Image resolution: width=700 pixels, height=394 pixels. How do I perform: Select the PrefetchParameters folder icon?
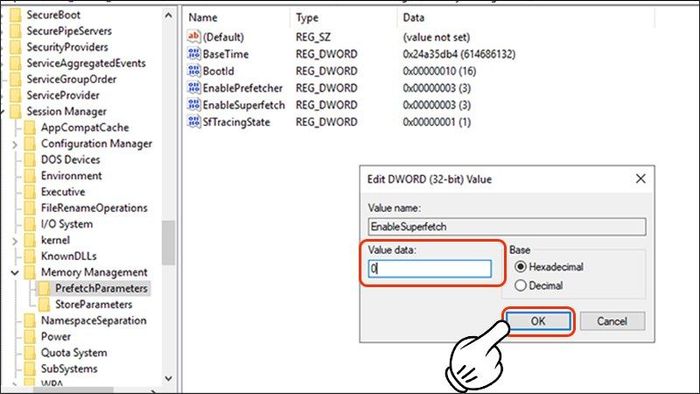point(44,288)
